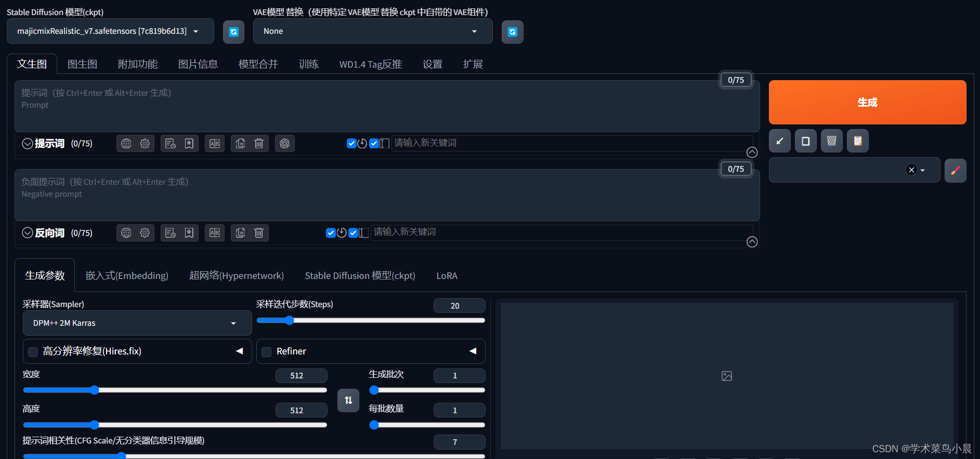The height and width of the screenshot is (459, 980).
Task: Refresh the VAE model list
Action: click(x=512, y=32)
